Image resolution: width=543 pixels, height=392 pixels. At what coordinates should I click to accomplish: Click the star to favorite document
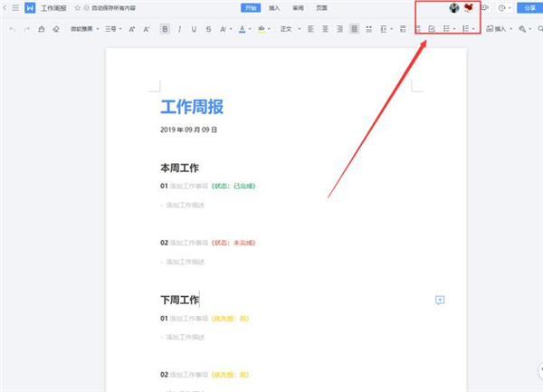click(x=77, y=8)
